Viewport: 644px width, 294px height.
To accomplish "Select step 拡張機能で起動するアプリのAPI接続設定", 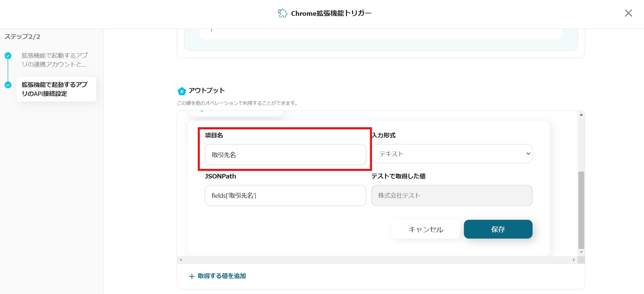I will click(x=56, y=89).
